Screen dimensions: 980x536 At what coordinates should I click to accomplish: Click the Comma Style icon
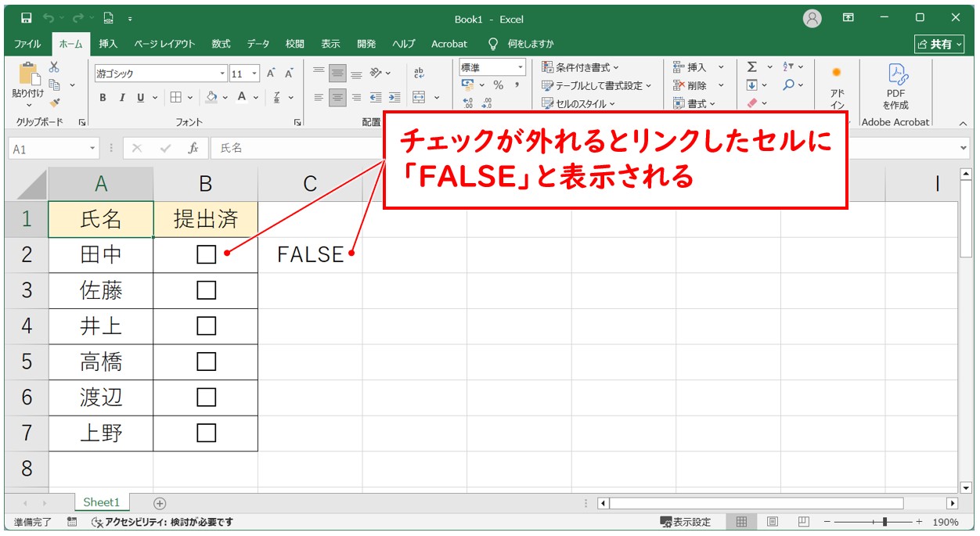tap(517, 85)
